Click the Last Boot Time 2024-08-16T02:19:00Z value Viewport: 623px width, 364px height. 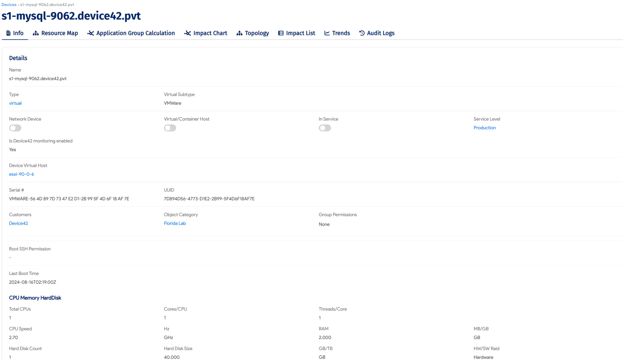(x=33, y=282)
